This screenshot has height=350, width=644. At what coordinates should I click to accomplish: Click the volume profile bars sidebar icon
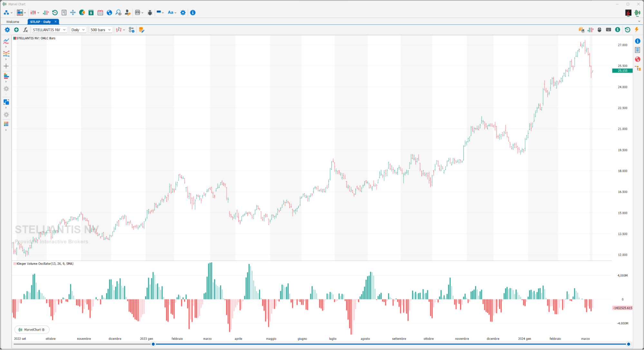(x=6, y=76)
